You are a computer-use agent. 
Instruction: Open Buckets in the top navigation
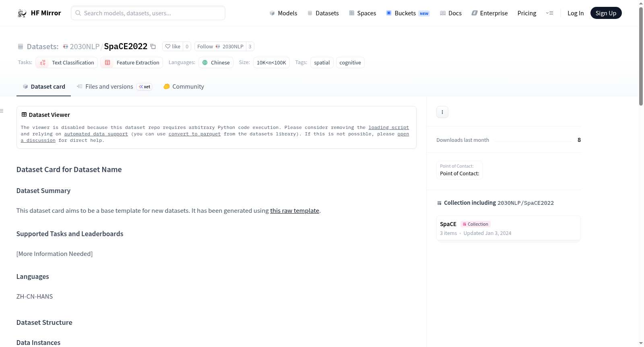pyautogui.click(x=408, y=13)
